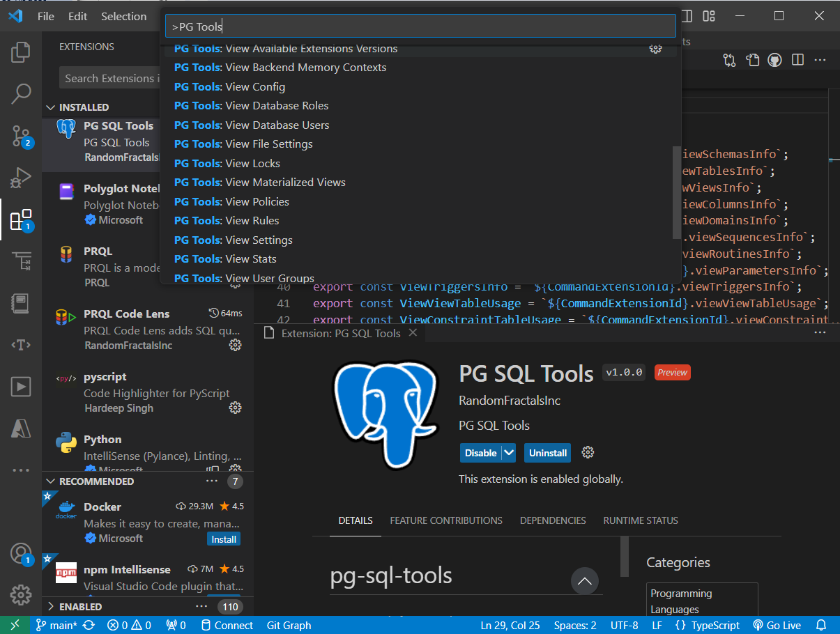
Task: Open the Disable button dropdown arrow
Action: click(509, 452)
